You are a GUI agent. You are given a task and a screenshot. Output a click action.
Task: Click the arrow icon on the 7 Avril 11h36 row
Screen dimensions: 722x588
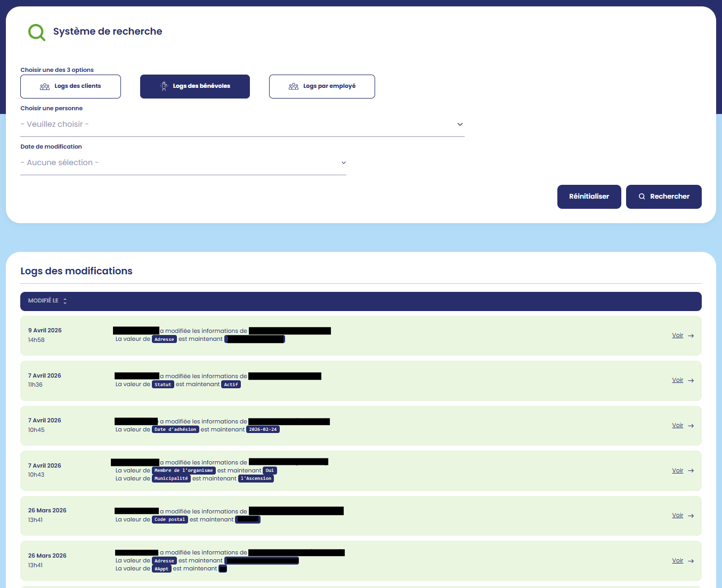pyautogui.click(x=691, y=381)
